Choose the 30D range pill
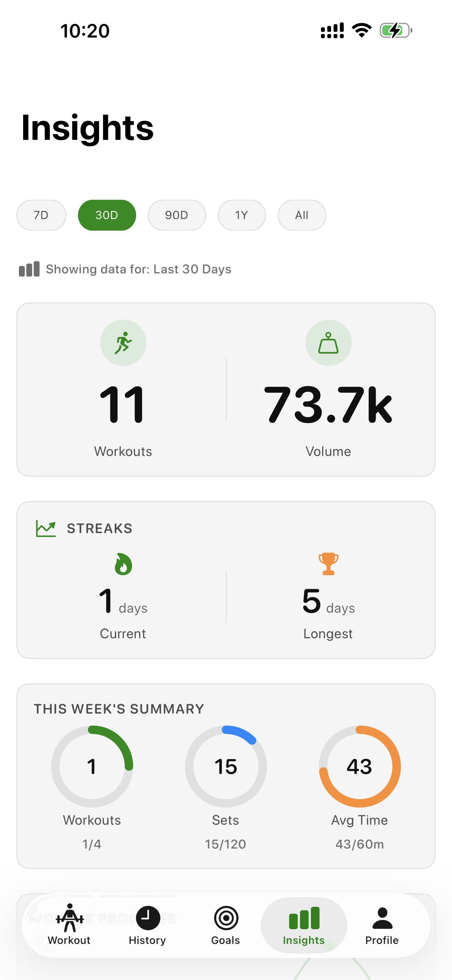 [x=107, y=215]
